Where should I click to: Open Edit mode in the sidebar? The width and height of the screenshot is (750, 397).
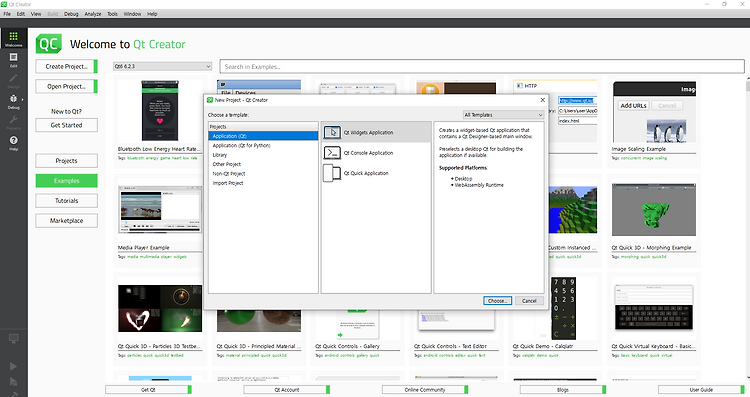pyautogui.click(x=13, y=60)
